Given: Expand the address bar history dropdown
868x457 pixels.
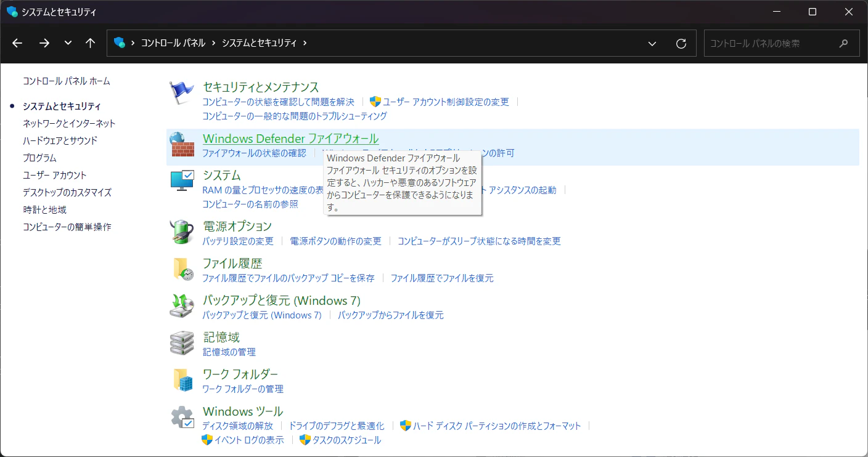Looking at the screenshot, I should pos(652,43).
